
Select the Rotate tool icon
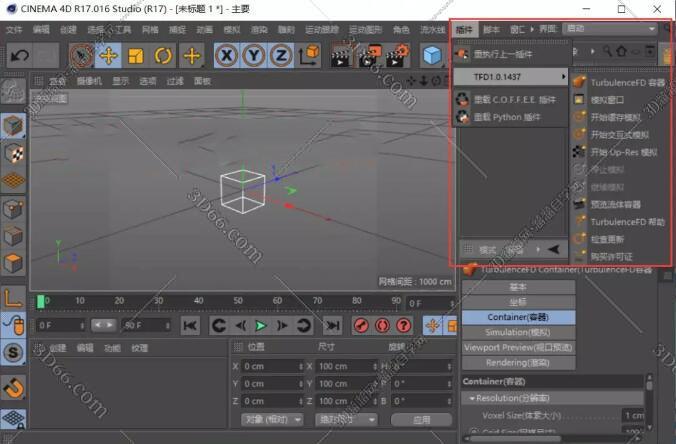(163, 56)
